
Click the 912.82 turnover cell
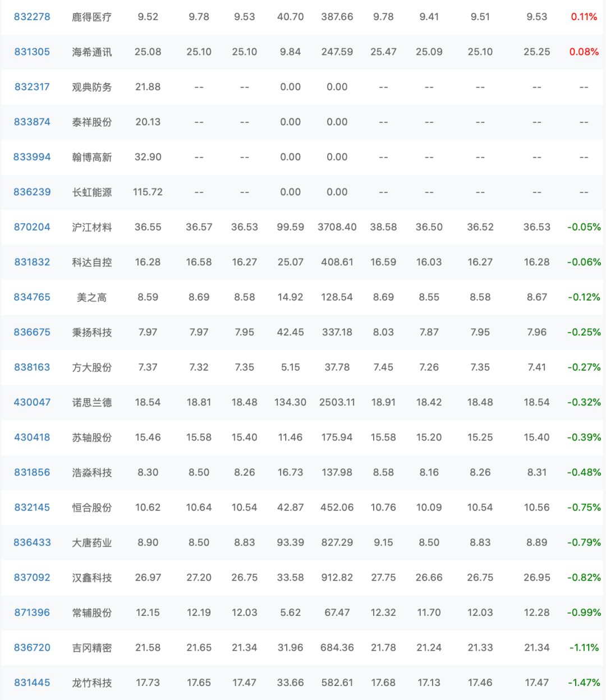[x=337, y=578]
